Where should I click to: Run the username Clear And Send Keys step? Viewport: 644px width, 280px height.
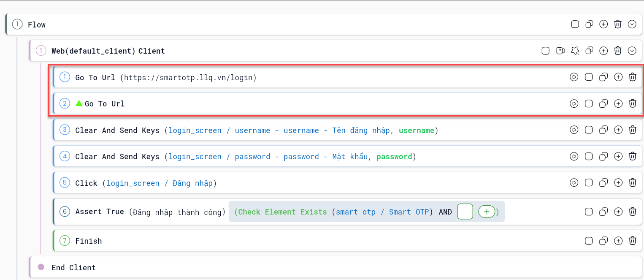coord(574,130)
